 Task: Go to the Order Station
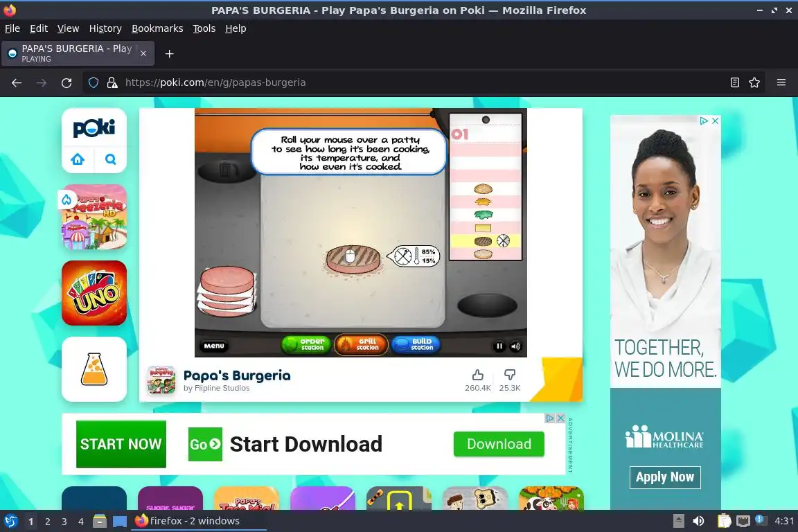pyautogui.click(x=306, y=345)
